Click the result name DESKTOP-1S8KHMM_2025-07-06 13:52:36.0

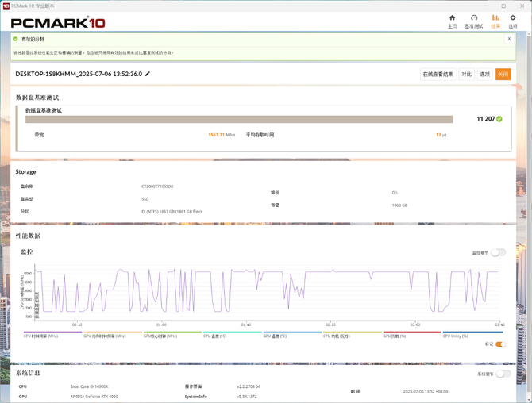[x=79, y=74]
